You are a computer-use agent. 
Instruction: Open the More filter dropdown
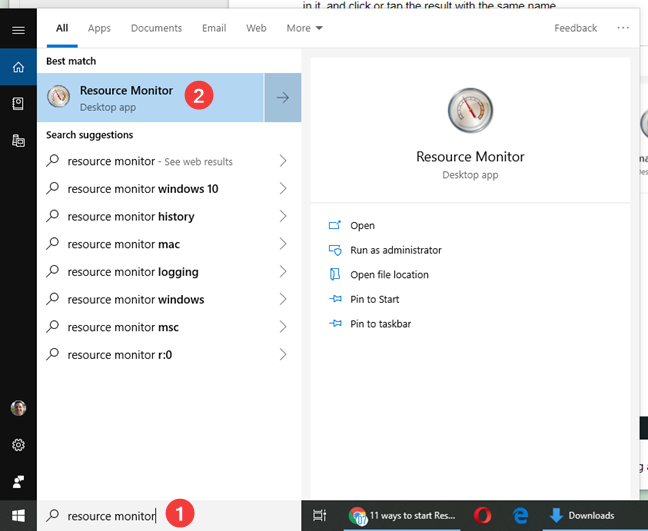pyautogui.click(x=304, y=28)
